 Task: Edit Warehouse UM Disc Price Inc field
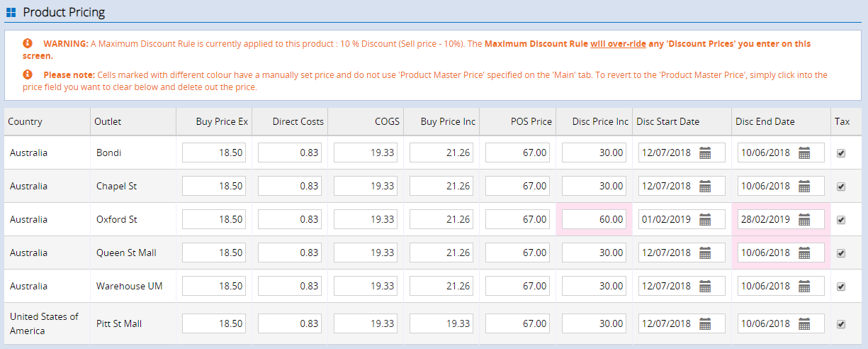pyautogui.click(x=594, y=286)
